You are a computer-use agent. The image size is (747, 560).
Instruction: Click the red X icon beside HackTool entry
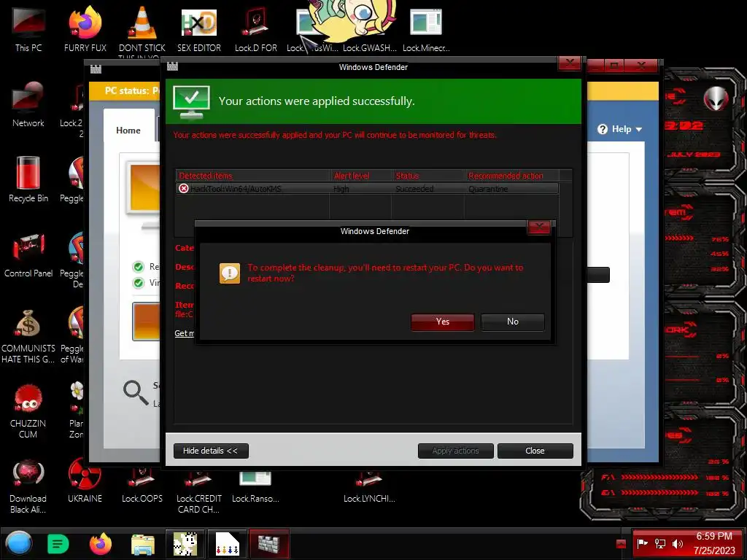click(x=183, y=189)
